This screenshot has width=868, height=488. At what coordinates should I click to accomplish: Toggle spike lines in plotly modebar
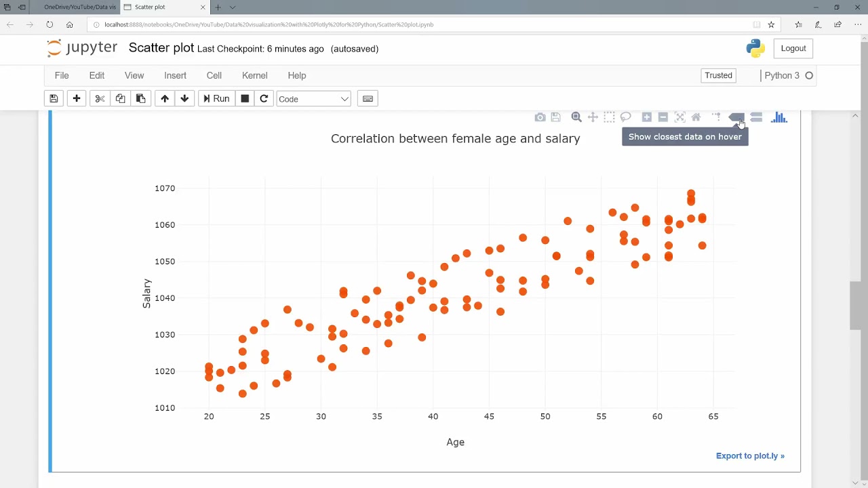pos(717,117)
